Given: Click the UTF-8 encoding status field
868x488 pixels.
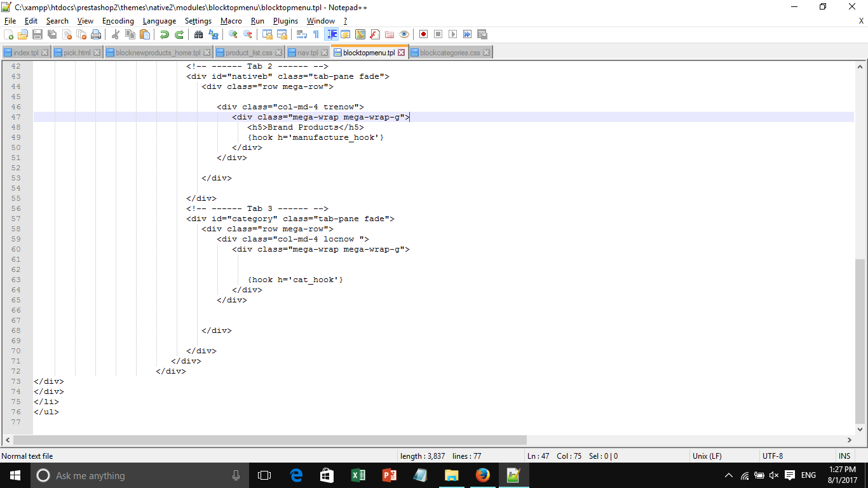Looking at the screenshot, I should coord(773,456).
